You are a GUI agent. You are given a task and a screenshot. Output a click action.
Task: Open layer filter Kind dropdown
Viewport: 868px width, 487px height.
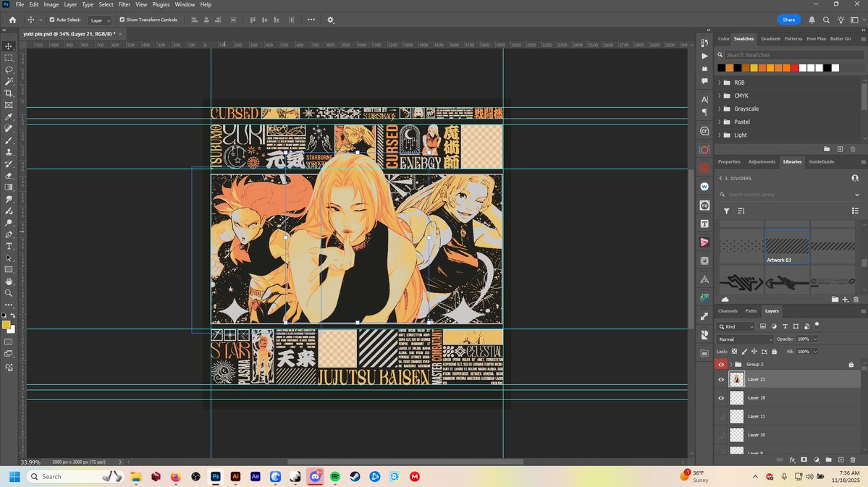736,326
